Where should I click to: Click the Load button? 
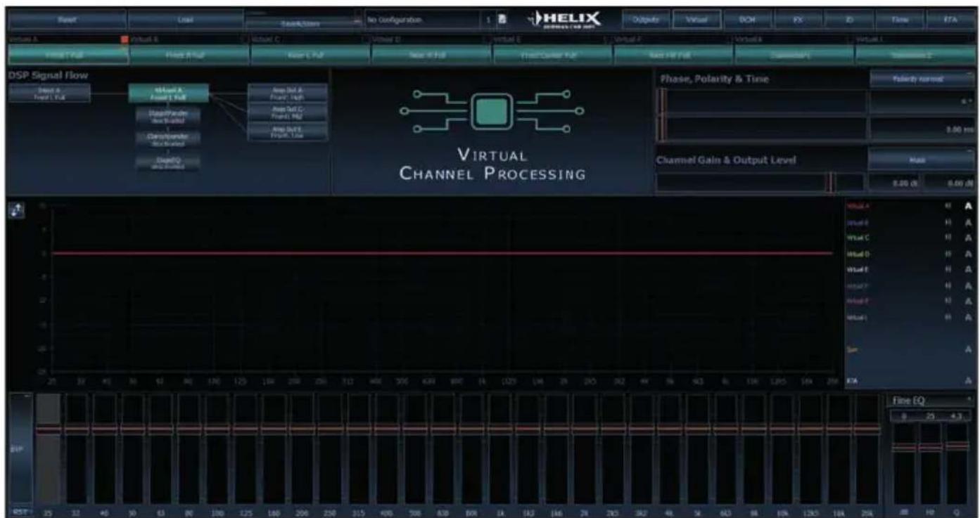(x=186, y=20)
